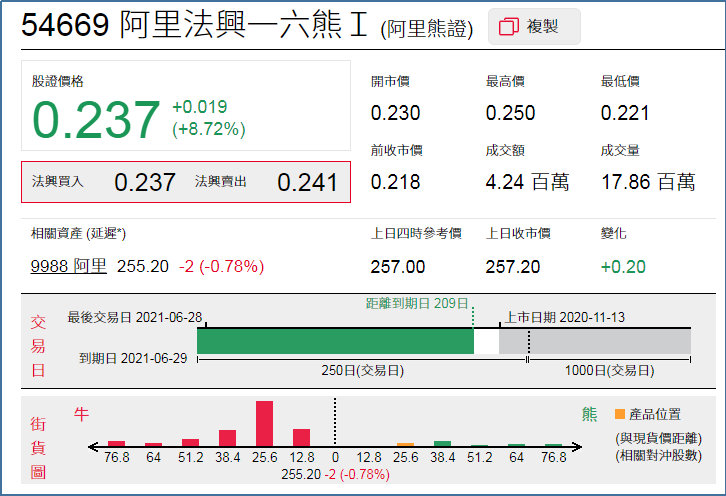Click the red copy icon beside 複製
This screenshot has height=496, width=726.
pyautogui.click(x=508, y=26)
